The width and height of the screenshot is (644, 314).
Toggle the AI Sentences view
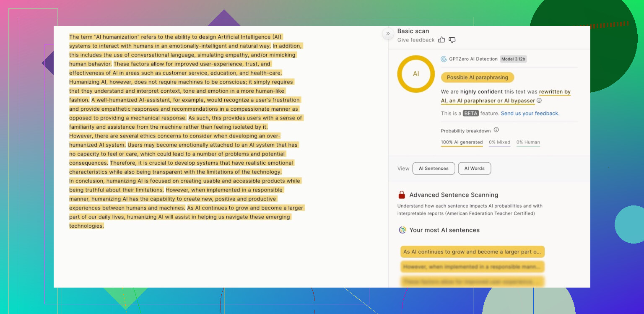[x=434, y=169]
